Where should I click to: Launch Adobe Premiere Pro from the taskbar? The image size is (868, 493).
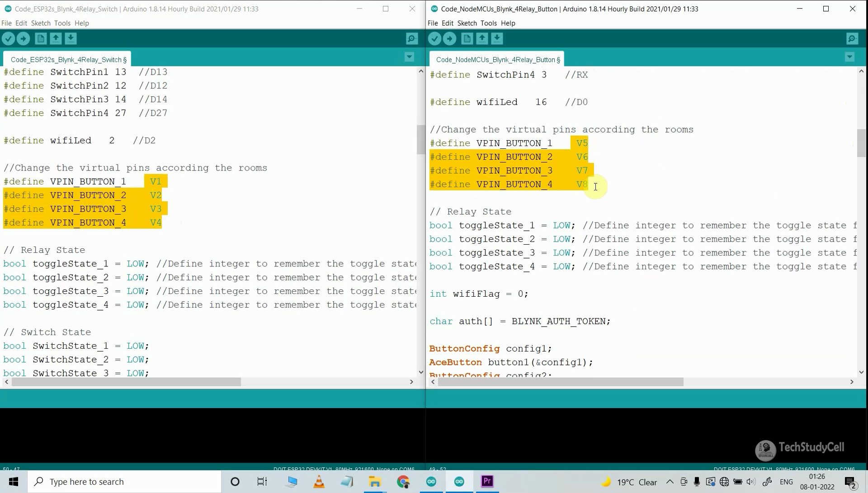[487, 481]
